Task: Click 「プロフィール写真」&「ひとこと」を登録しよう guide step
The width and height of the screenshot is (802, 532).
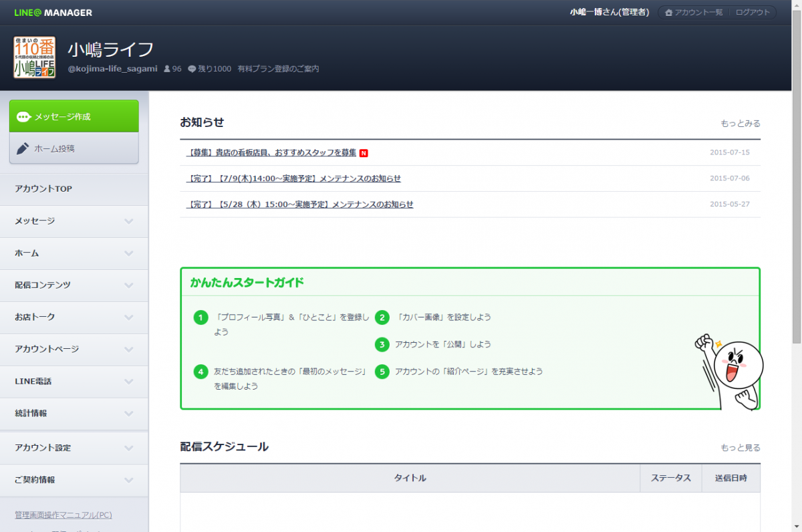Action: click(x=291, y=324)
